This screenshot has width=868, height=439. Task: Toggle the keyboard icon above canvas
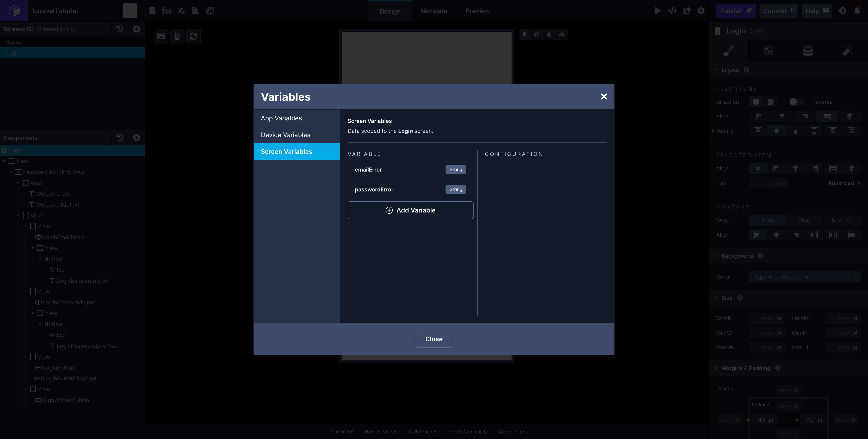(x=161, y=36)
